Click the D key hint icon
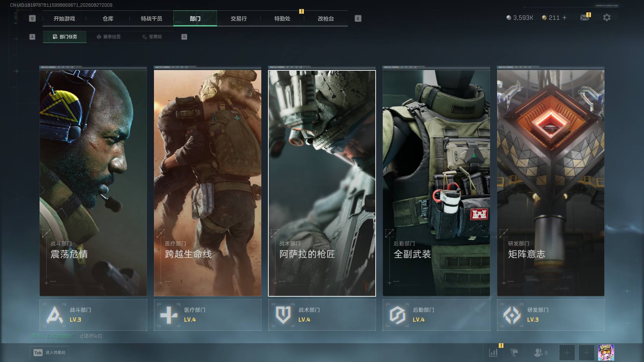Screen dimensions: 644x362 pos(184,37)
